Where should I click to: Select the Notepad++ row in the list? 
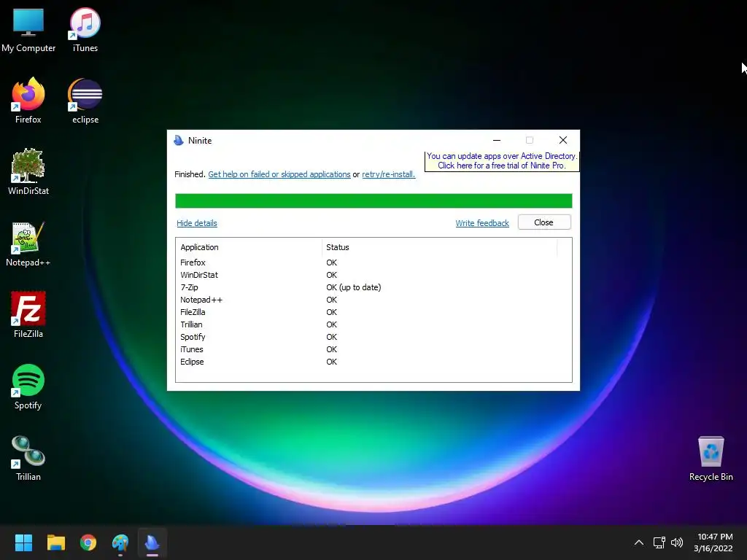coord(373,300)
